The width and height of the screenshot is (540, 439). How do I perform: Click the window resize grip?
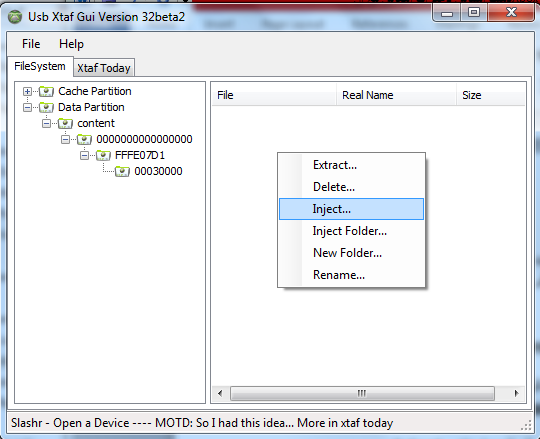(x=526, y=425)
